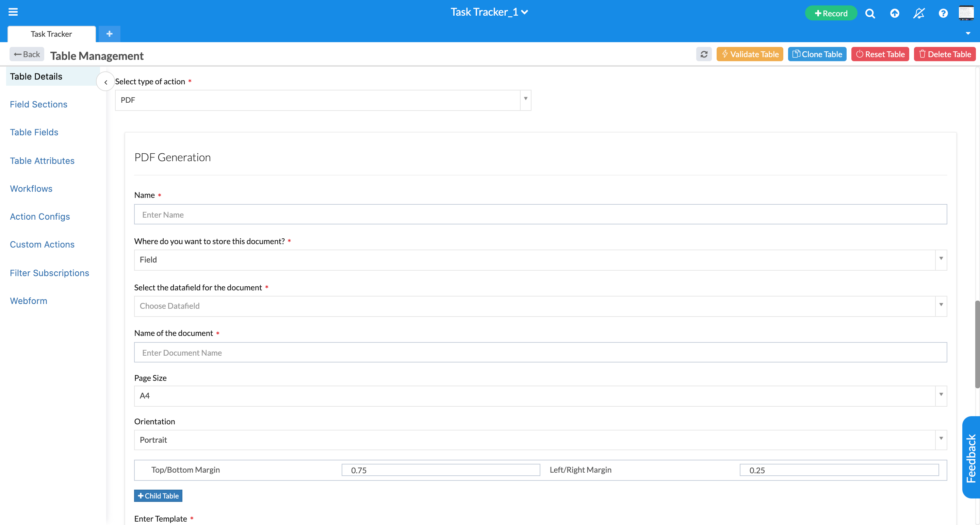Image resolution: width=980 pixels, height=525 pixels.
Task: Expand the Page Size dropdown
Action: pyautogui.click(x=940, y=395)
